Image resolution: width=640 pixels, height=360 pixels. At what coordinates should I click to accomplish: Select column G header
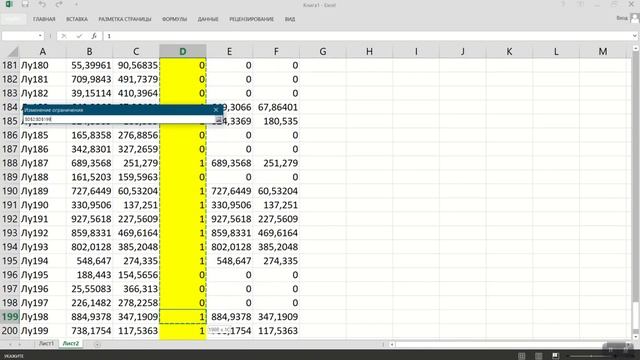322,51
